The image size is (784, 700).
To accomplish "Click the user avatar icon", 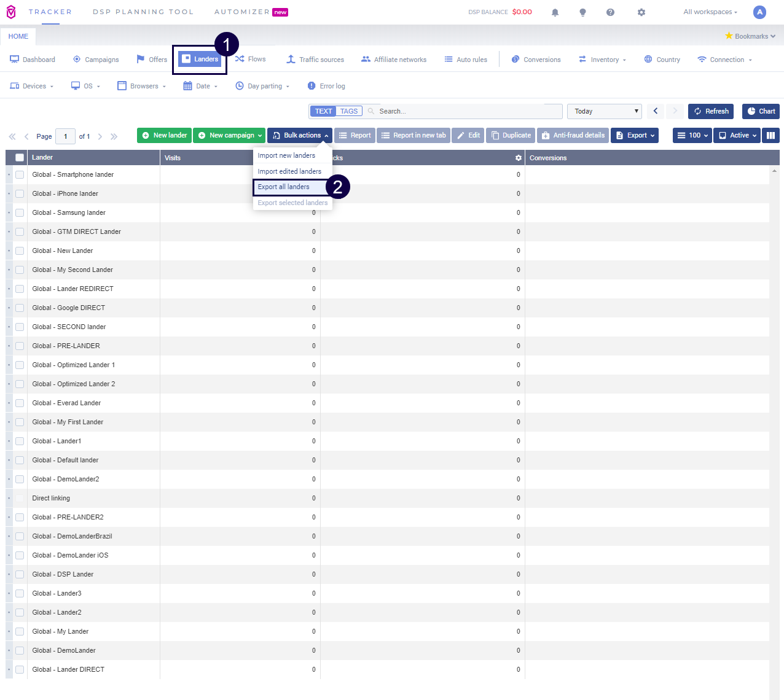I will tap(759, 12).
